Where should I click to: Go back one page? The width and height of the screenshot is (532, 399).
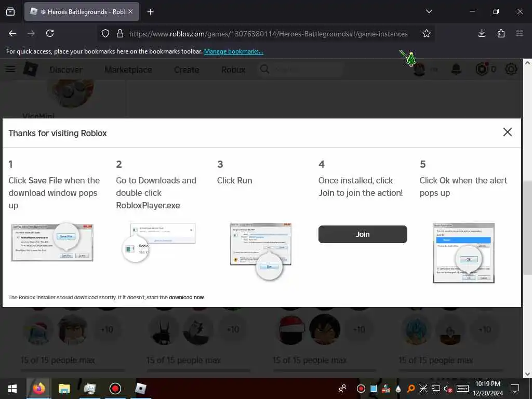click(12, 33)
